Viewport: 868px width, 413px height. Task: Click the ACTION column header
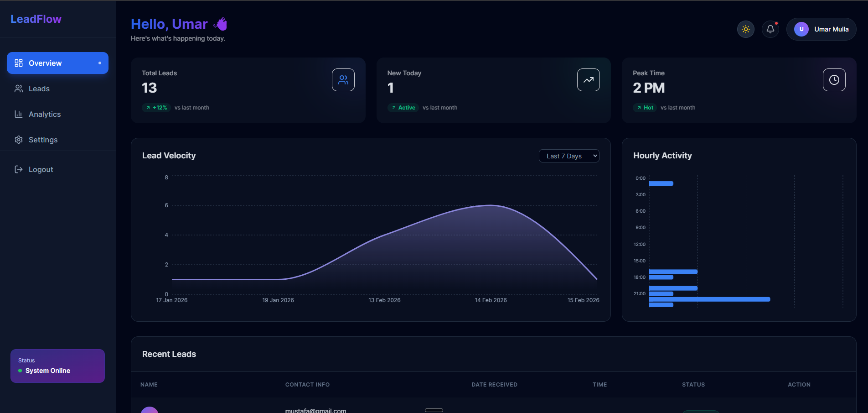click(x=799, y=385)
